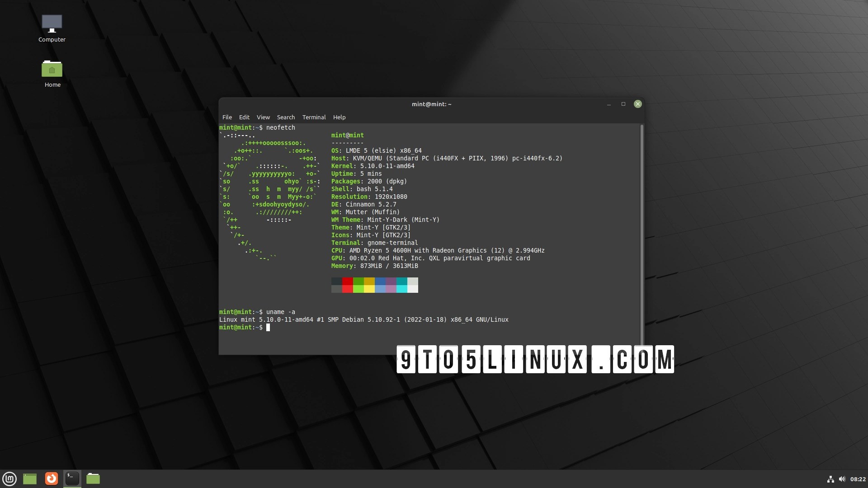Open the Files launcher in the panel
This screenshot has width=868, height=488.
(93, 479)
